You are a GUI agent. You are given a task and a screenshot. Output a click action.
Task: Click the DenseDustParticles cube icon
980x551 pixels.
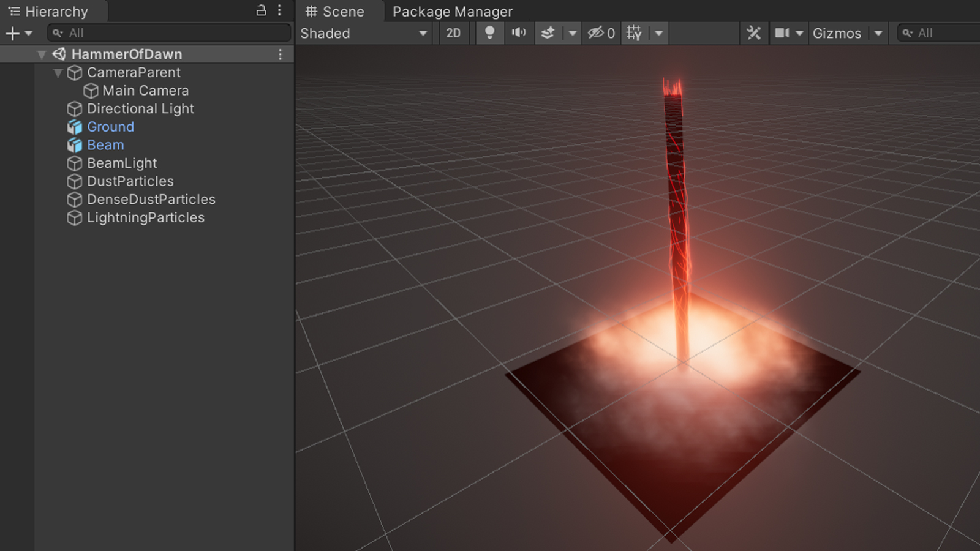tap(75, 200)
